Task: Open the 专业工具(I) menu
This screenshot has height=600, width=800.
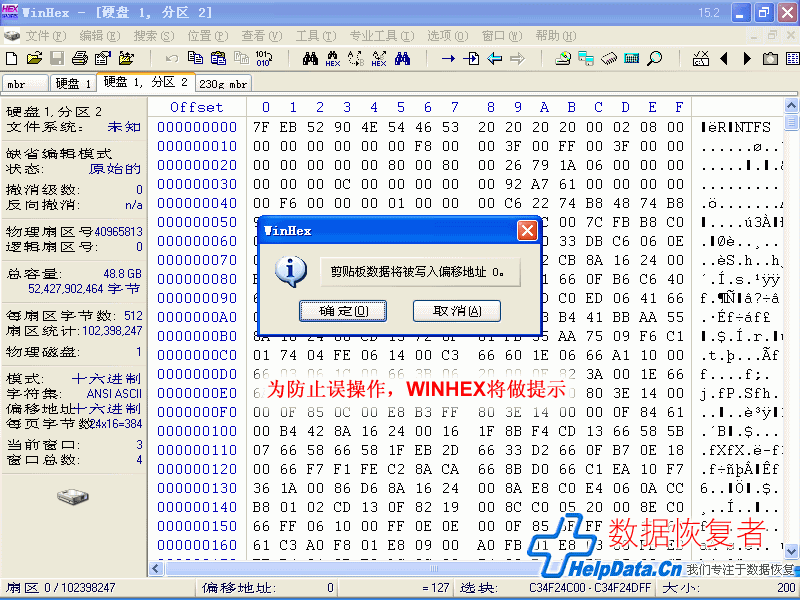Action: pos(382,36)
